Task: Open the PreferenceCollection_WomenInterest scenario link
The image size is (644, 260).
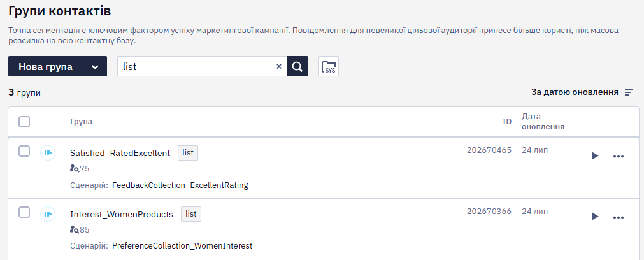Action: (182, 246)
